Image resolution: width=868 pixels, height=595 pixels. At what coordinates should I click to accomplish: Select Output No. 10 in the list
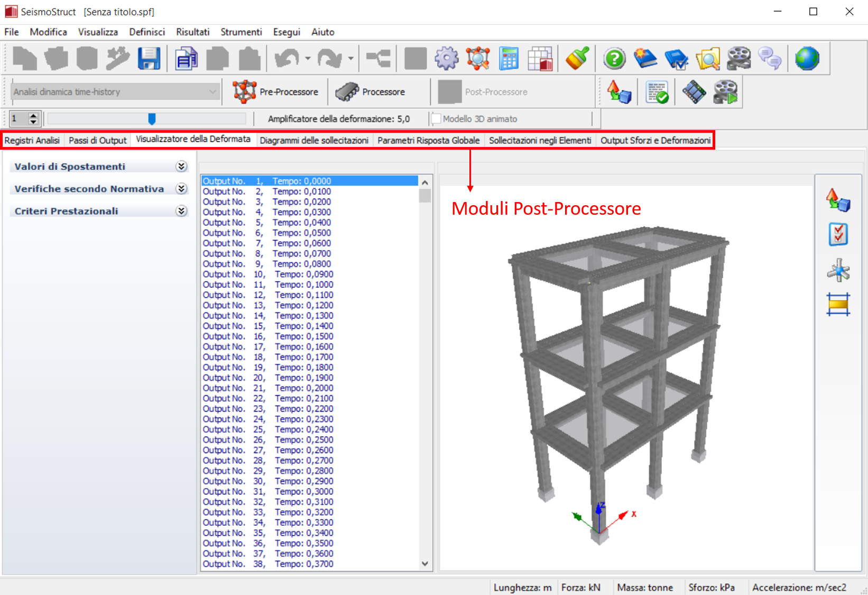(x=268, y=274)
